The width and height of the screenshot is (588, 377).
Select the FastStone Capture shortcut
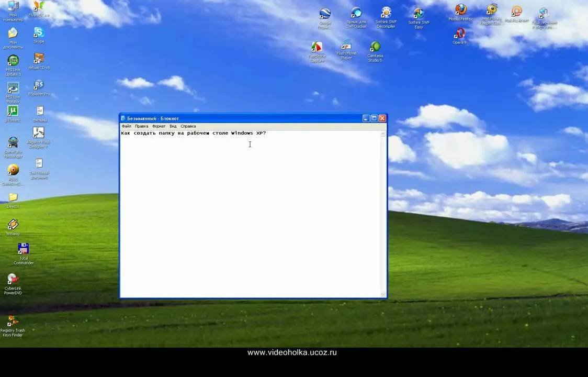(x=317, y=52)
